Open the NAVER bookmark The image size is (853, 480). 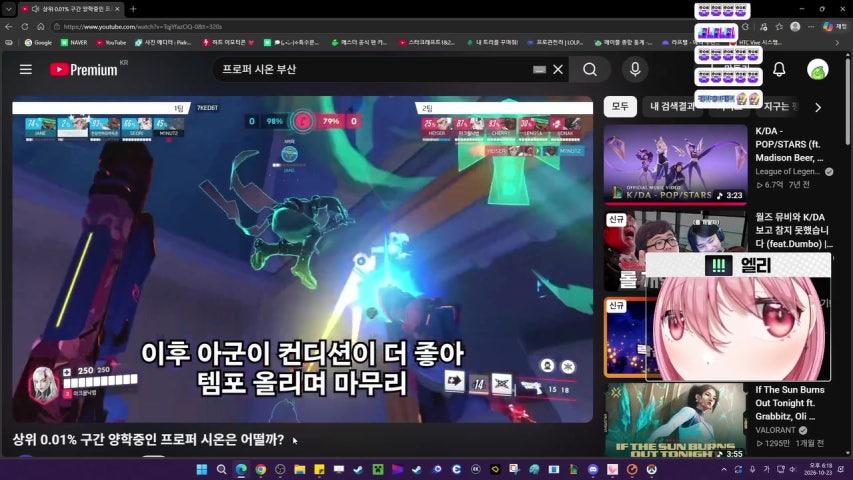click(74, 42)
